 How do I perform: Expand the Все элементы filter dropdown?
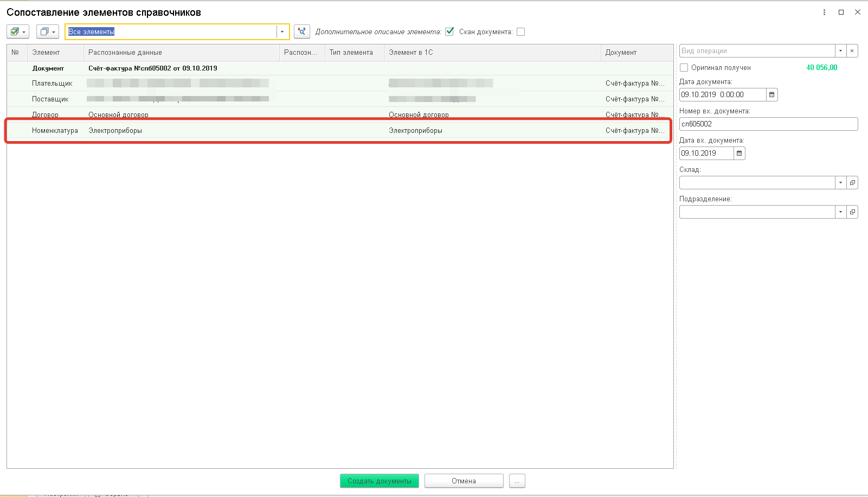click(282, 31)
